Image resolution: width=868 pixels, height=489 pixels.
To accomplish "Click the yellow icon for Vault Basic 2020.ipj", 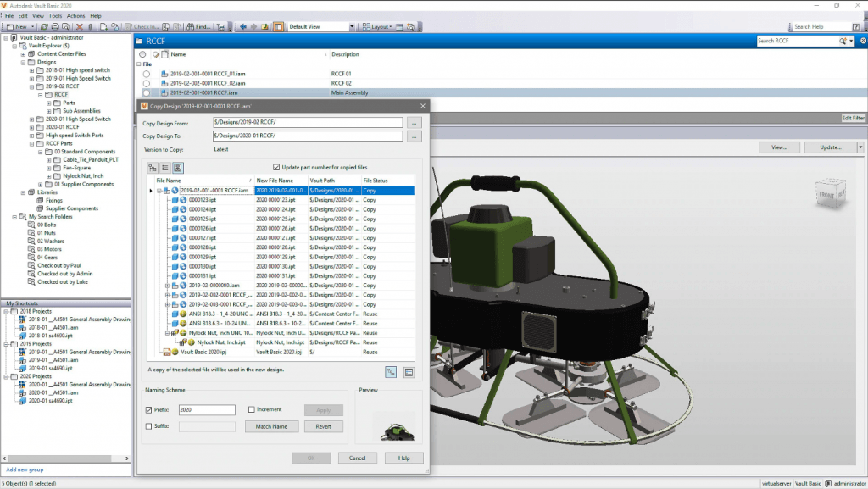I will click(x=175, y=352).
